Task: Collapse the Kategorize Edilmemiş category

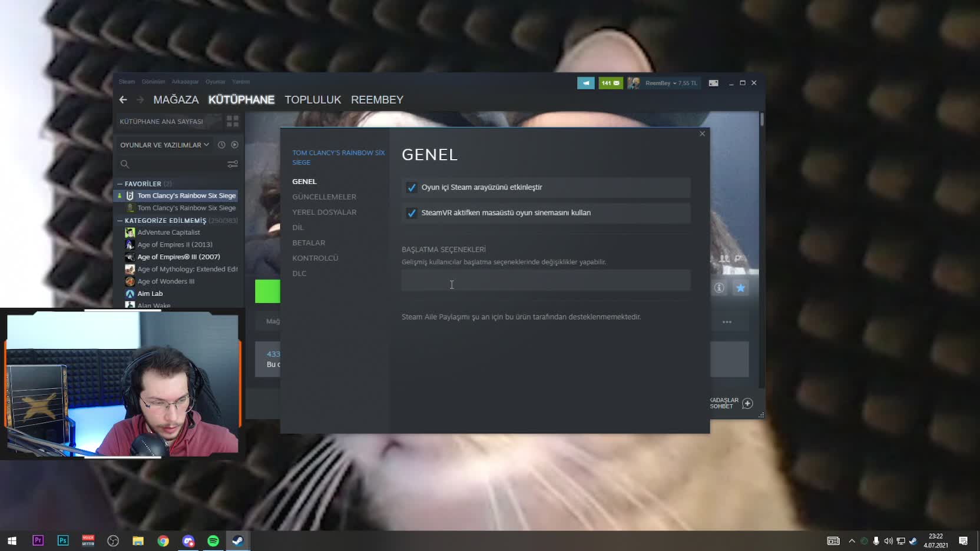Action: point(120,221)
